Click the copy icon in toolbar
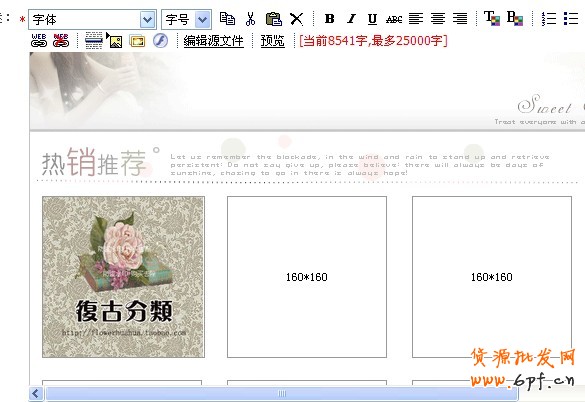 (227, 18)
